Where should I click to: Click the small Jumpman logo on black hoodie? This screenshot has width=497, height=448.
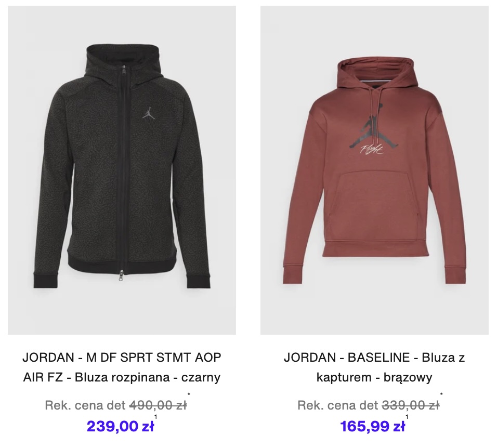149,112
